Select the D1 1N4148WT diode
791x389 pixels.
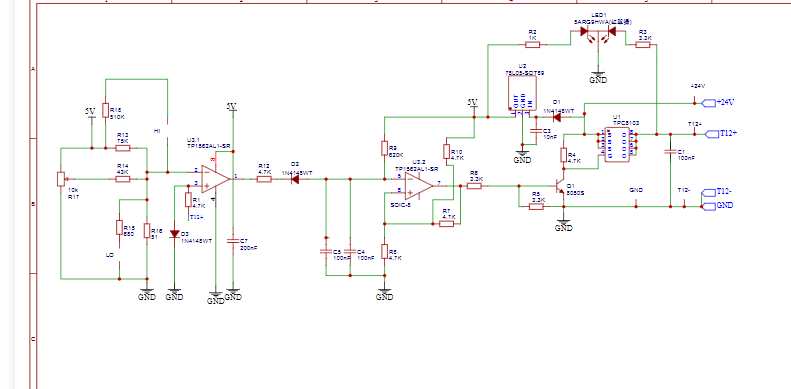point(557,118)
